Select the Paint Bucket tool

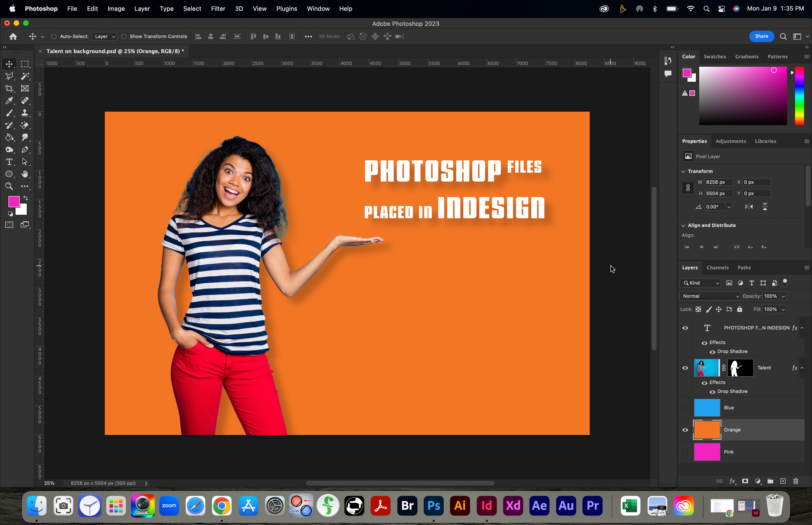click(9, 137)
